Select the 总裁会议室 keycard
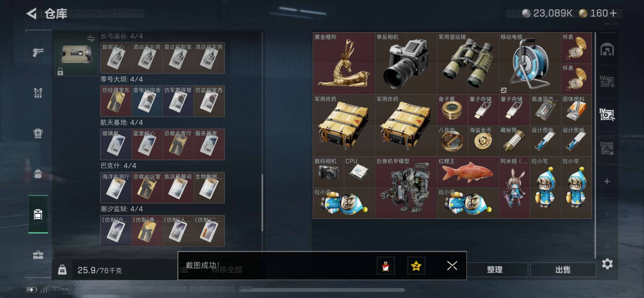 click(147, 188)
